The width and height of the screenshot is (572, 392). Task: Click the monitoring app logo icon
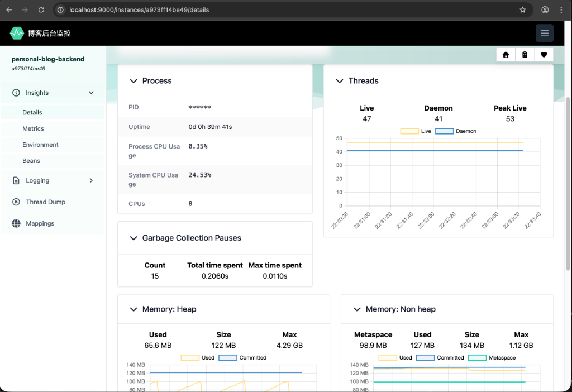pyautogui.click(x=17, y=34)
